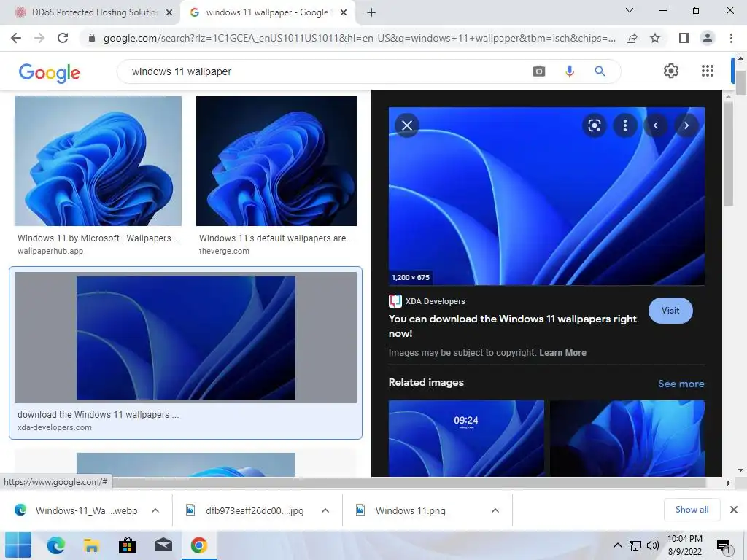Open Google quick settings gear

pyautogui.click(x=671, y=71)
